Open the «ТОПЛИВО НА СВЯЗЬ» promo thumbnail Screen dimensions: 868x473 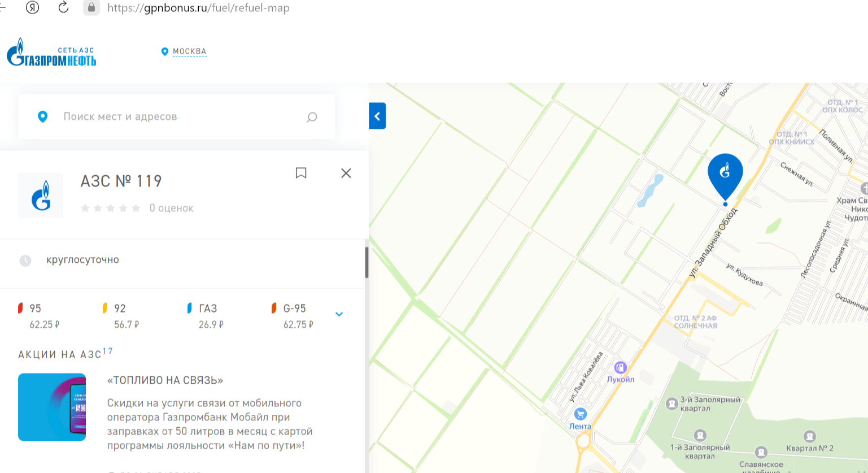52,407
